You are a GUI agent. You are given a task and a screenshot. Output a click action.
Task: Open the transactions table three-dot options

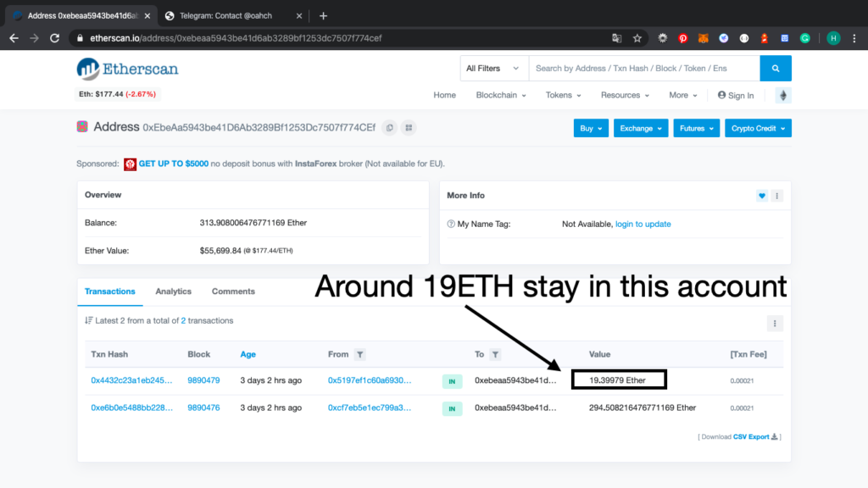click(775, 324)
